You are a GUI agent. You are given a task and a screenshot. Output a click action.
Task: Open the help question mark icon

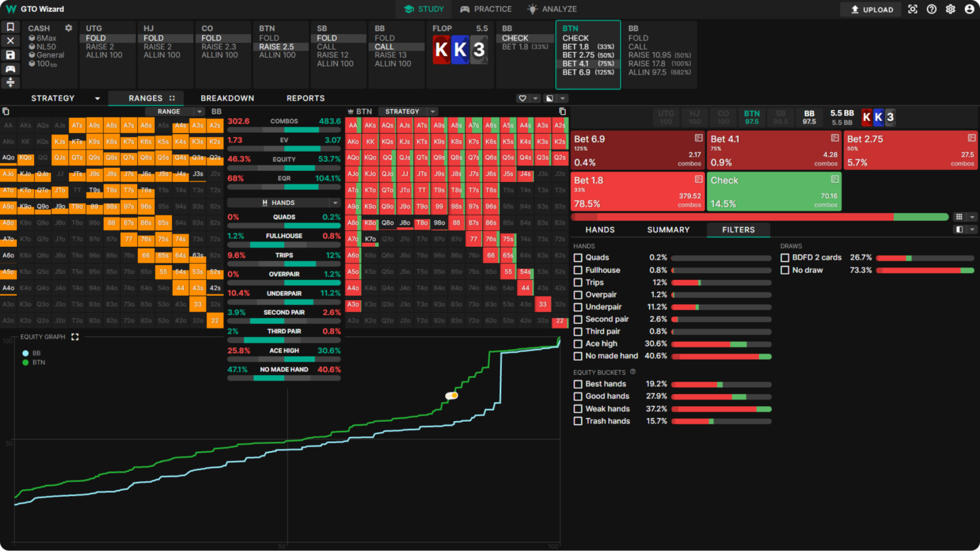pyautogui.click(x=932, y=9)
